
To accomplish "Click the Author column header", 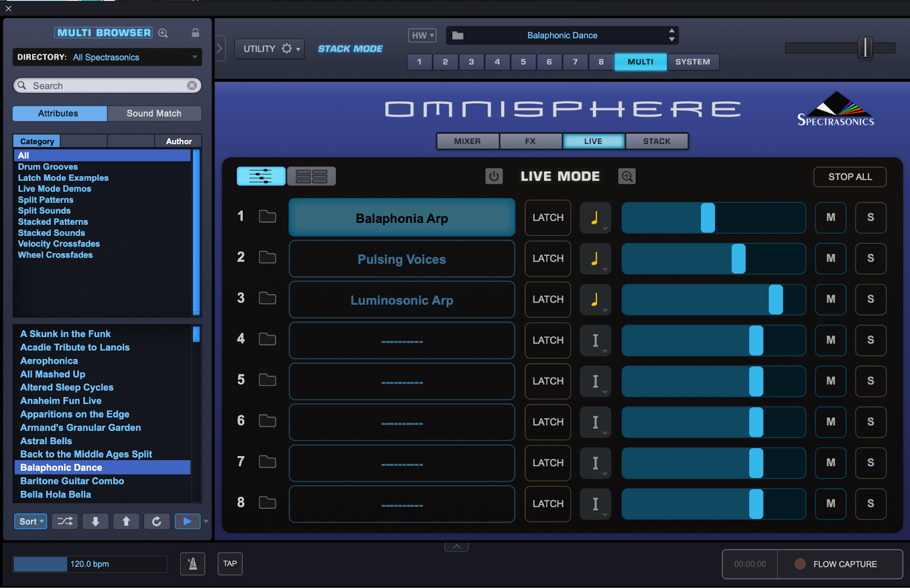I will 179,141.
